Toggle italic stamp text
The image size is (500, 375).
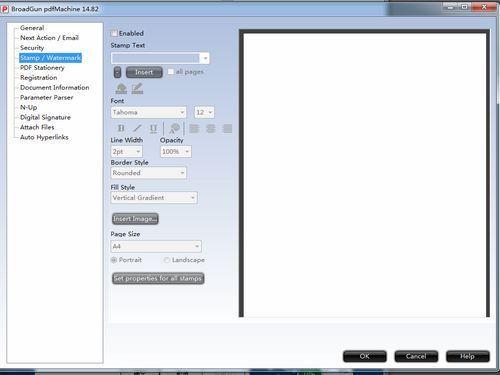tap(137, 128)
